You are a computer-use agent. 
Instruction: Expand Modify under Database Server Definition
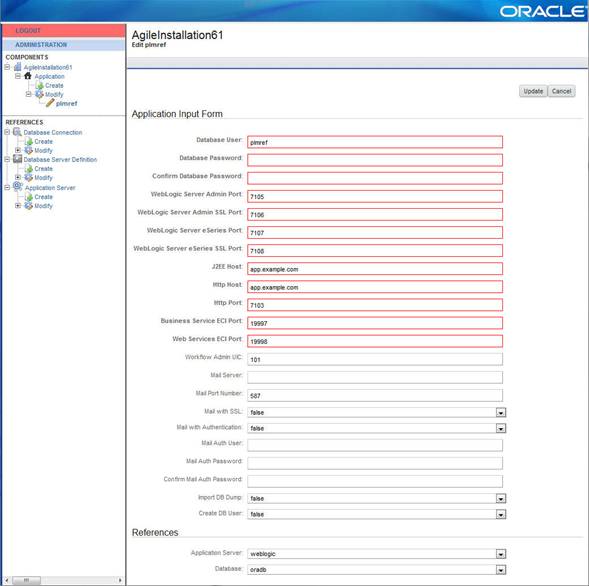click(x=18, y=177)
